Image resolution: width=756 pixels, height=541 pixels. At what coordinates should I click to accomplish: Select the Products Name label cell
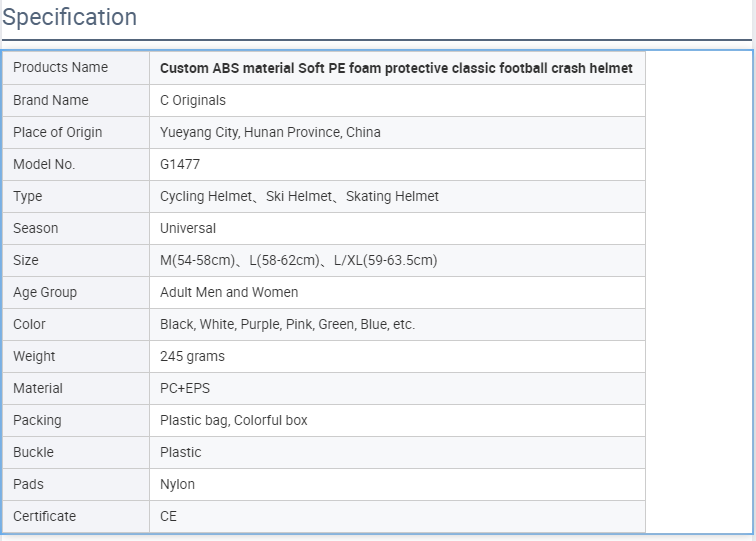coord(76,68)
